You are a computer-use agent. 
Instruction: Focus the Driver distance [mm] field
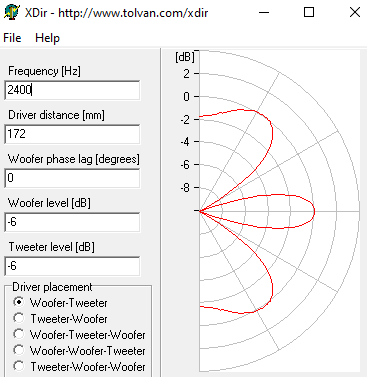[72, 134]
